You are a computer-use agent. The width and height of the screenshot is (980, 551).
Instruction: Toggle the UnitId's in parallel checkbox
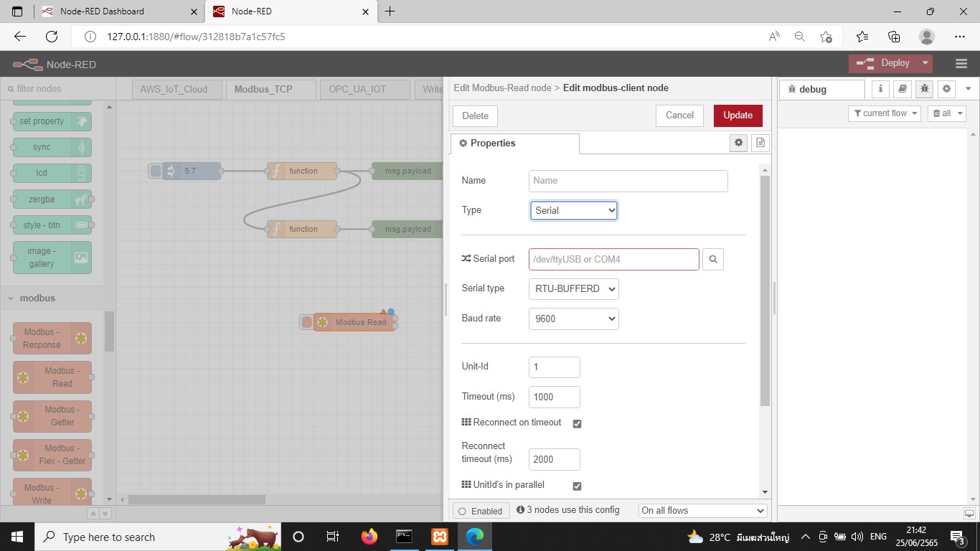click(x=577, y=486)
